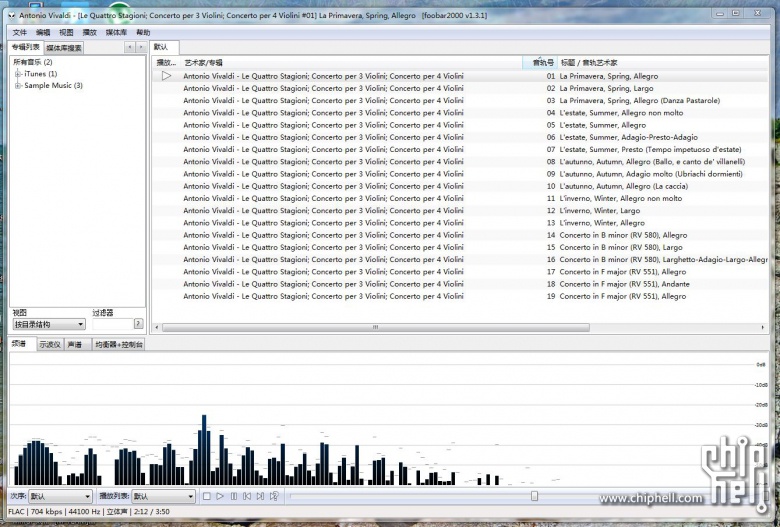This screenshot has width=780, height=527.
Task: Open the 播放列表 playlist dropdown
Action: coord(163,496)
